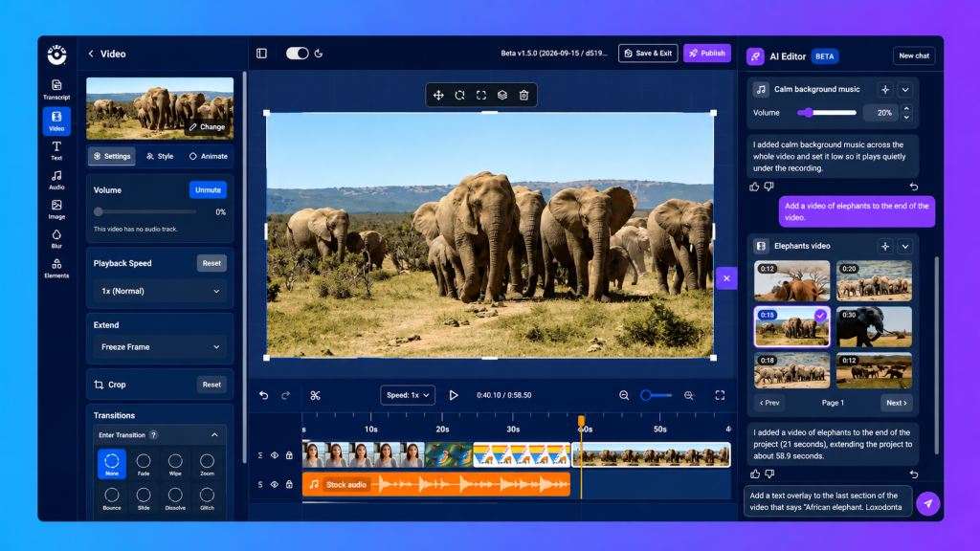Decrease the music volume stepper
The image size is (980, 551).
click(x=906, y=117)
